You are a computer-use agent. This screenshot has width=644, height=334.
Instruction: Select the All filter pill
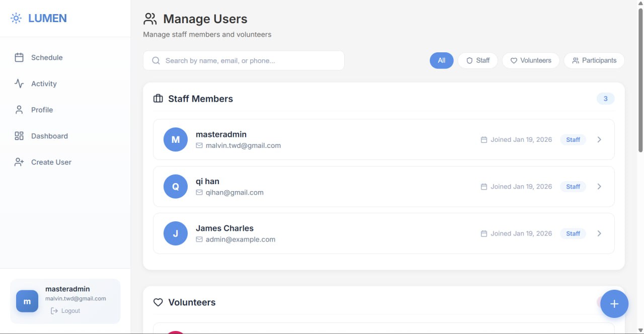click(x=441, y=60)
